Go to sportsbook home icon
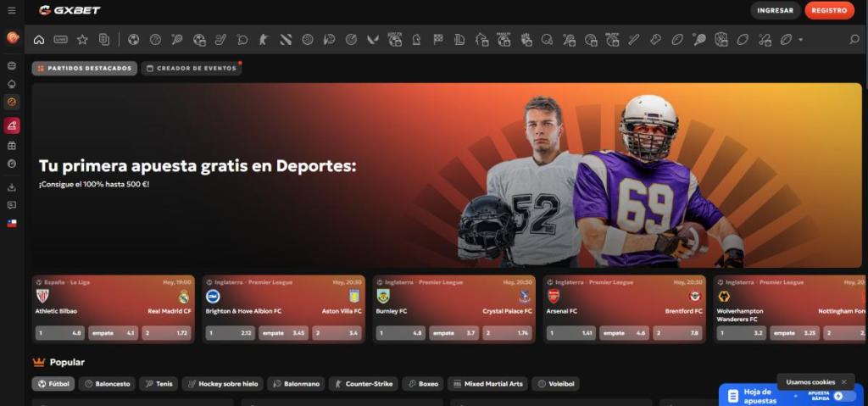The width and height of the screenshot is (868, 406). click(x=39, y=39)
